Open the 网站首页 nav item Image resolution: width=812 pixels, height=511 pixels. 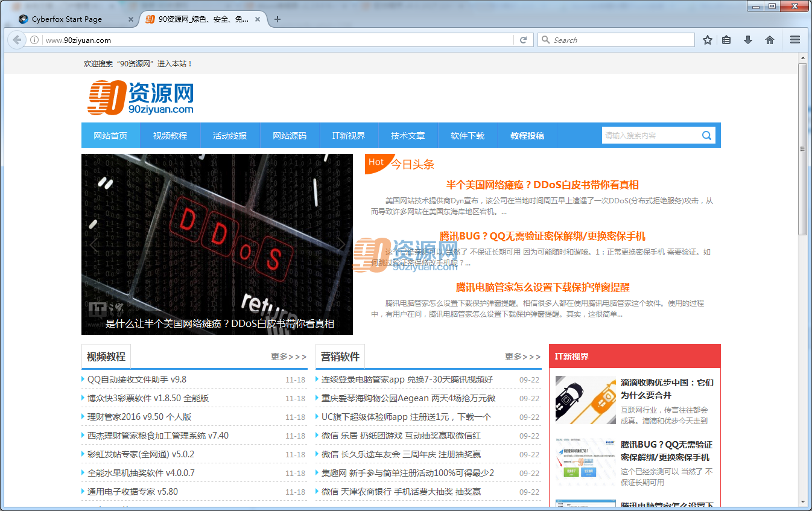(x=110, y=136)
